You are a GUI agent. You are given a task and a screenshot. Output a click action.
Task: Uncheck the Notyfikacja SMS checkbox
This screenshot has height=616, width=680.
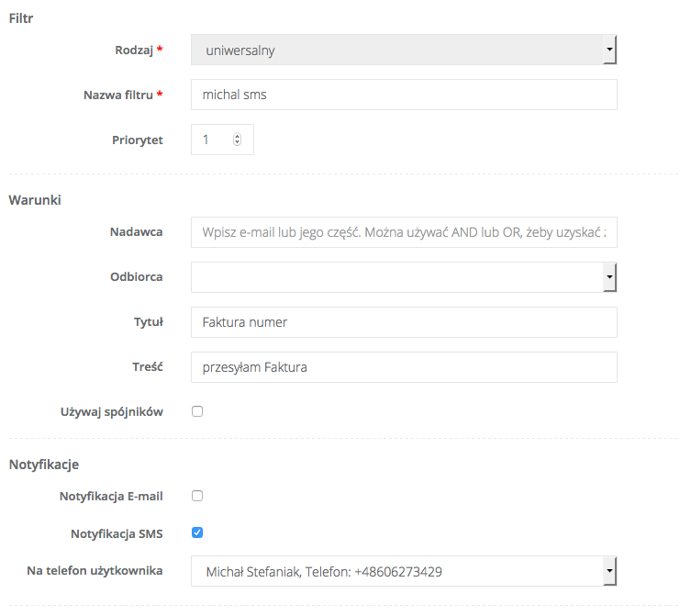coord(197,532)
